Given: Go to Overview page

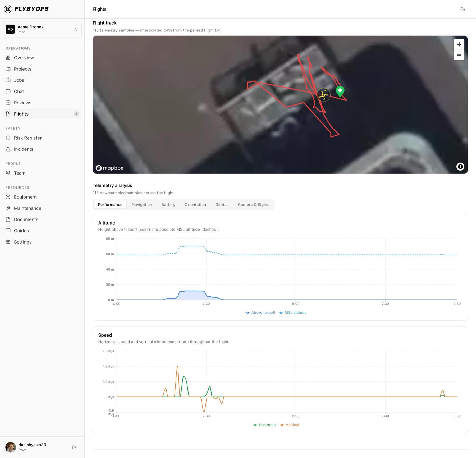Looking at the screenshot, I should click(42, 58).
